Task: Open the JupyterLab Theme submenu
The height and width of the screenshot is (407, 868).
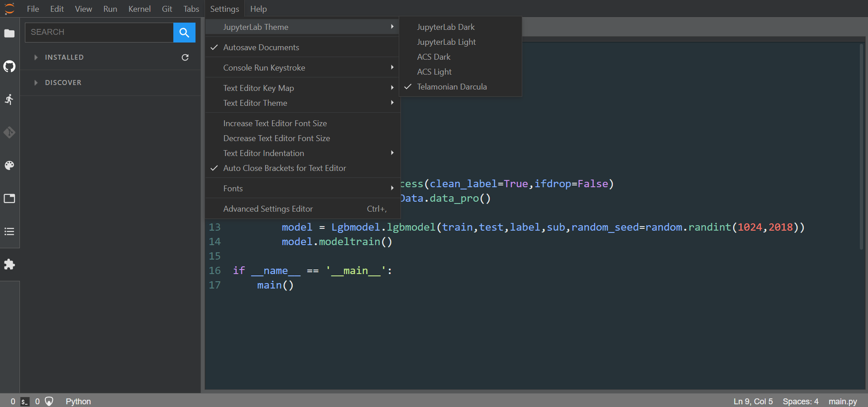Action: click(x=302, y=27)
